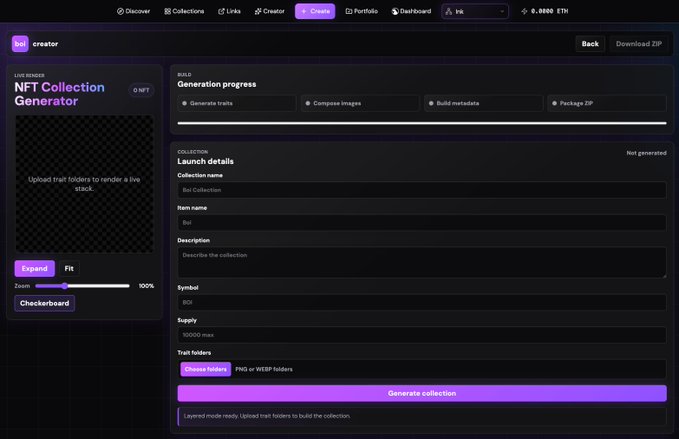Click the Collections grid icon

tap(168, 11)
